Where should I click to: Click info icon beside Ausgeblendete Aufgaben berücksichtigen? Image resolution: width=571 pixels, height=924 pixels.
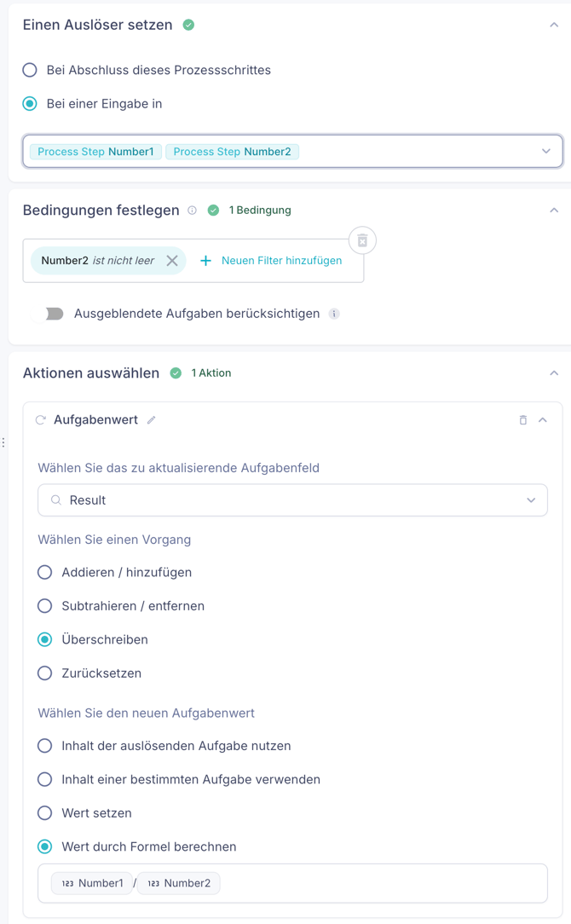pyautogui.click(x=334, y=314)
